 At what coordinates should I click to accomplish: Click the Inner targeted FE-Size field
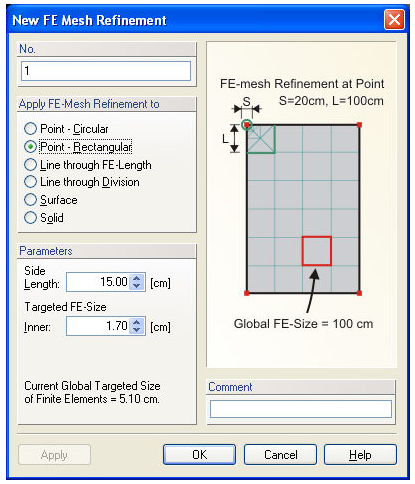pos(99,326)
